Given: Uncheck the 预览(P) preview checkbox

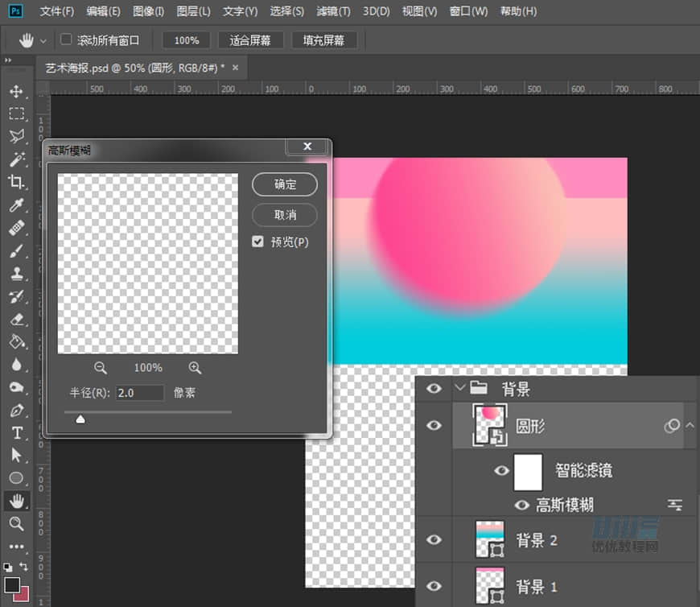Looking at the screenshot, I should click(x=258, y=242).
